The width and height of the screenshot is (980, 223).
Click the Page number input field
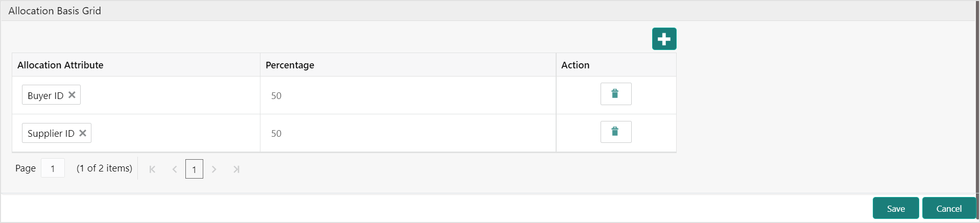click(x=53, y=168)
